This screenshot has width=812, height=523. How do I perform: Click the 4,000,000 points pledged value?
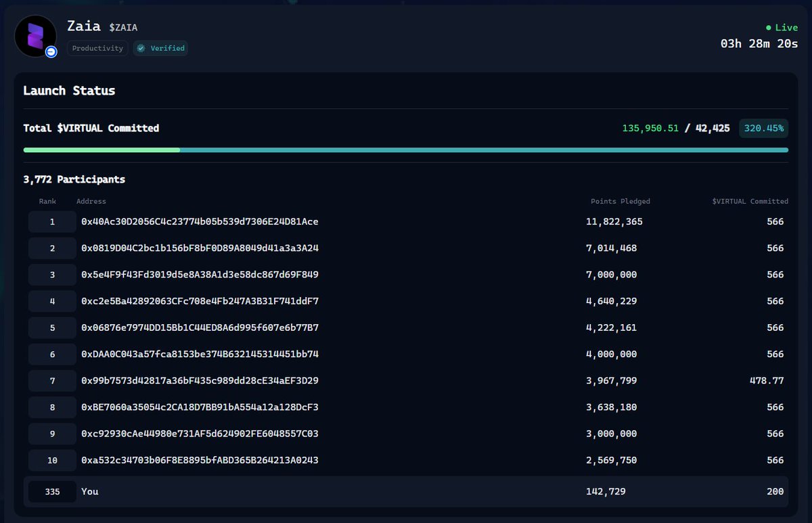point(612,354)
